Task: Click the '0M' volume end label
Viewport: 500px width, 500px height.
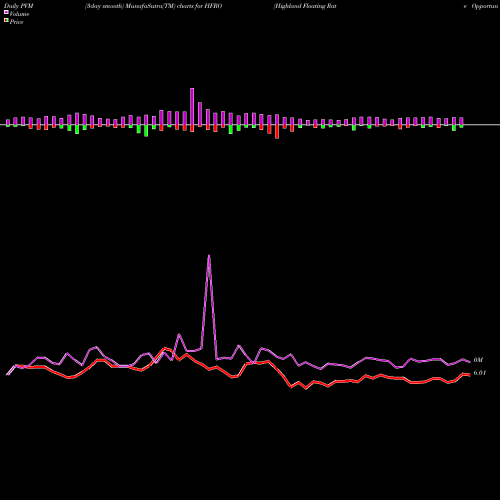Action: tap(478, 360)
